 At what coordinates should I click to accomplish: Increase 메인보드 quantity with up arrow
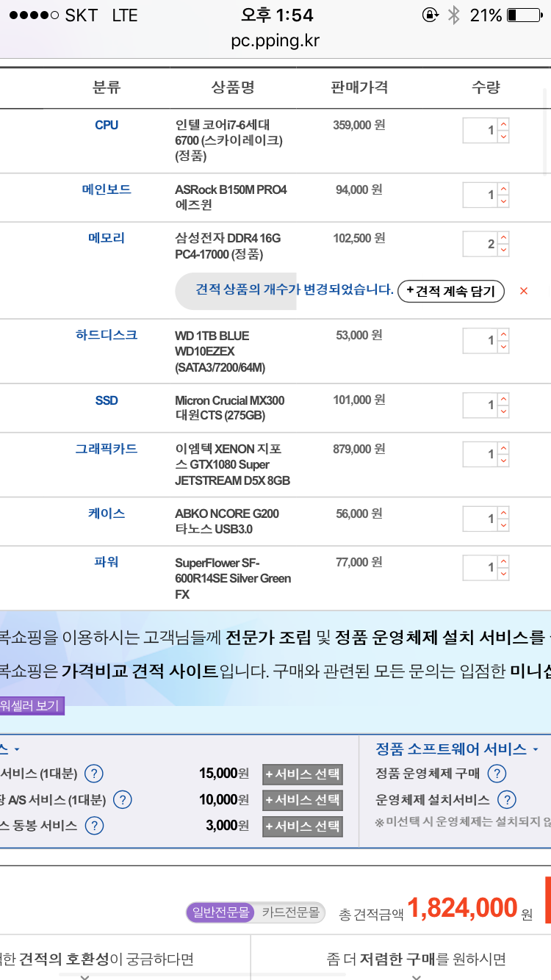click(x=503, y=188)
